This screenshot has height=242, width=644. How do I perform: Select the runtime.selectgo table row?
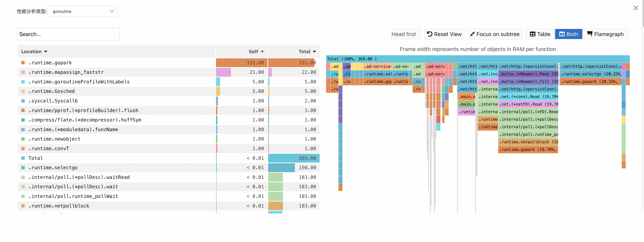click(53, 168)
